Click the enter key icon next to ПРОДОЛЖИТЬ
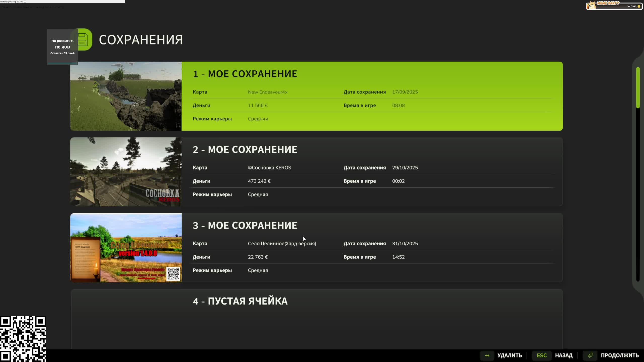The width and height of the screenshot is (644, 362). pyautogui.click(x=590, y=355)
